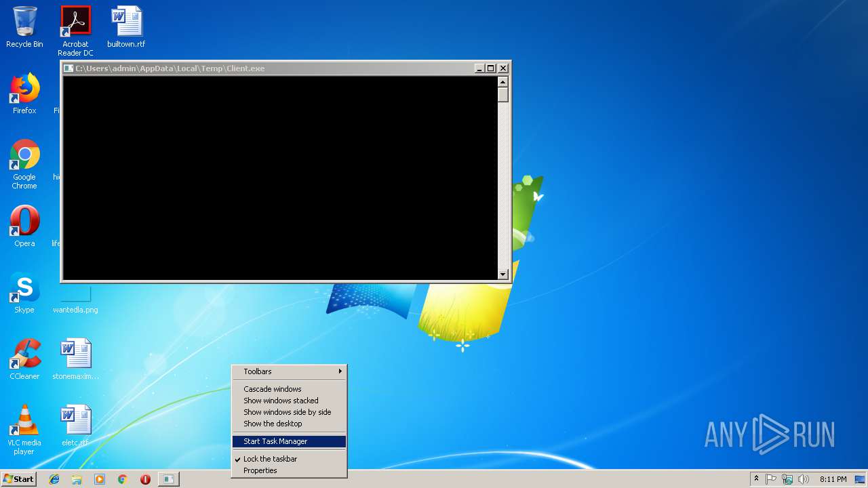Switch to the Client.exe taskbar button

point(168,479)
